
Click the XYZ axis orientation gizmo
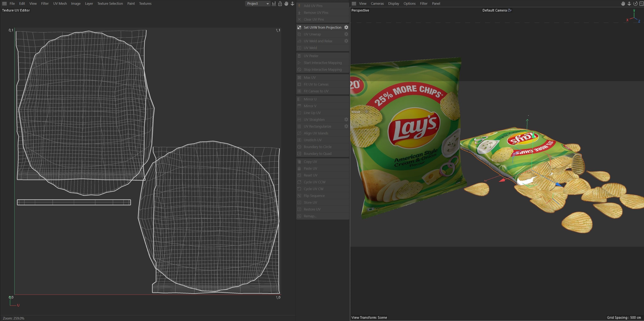tap(634, 16)
